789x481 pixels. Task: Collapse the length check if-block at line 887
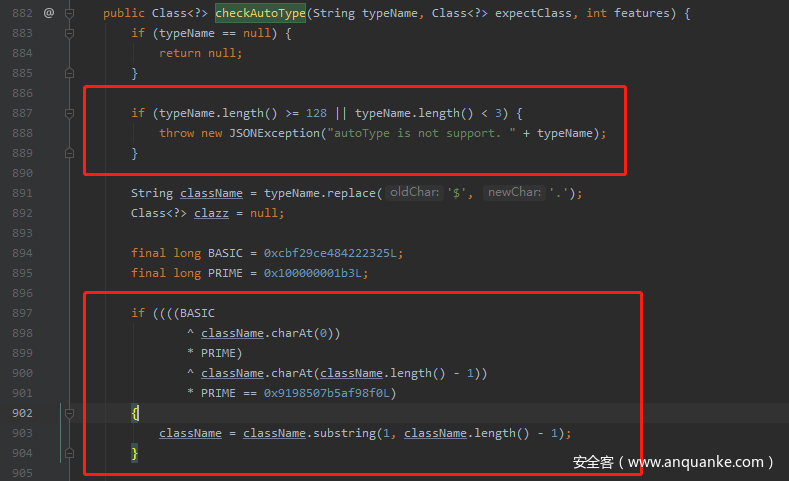tap(69, 113)
